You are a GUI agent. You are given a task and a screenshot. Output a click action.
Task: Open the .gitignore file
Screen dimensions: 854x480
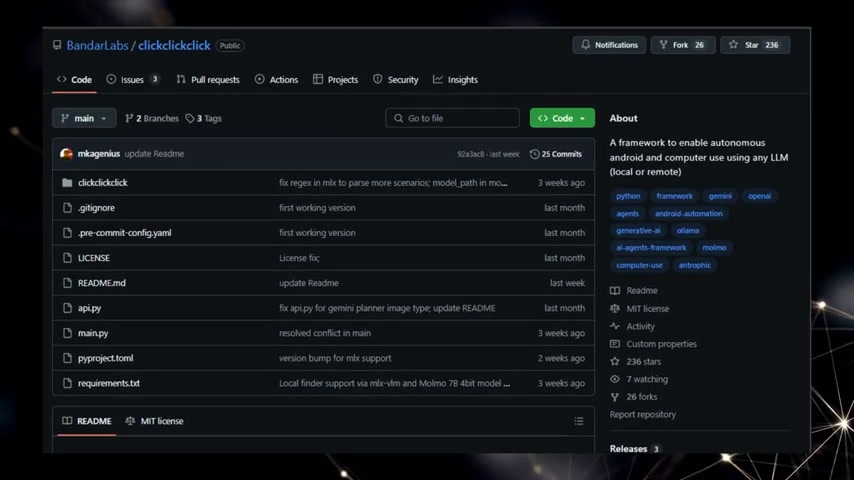[96, 208]
